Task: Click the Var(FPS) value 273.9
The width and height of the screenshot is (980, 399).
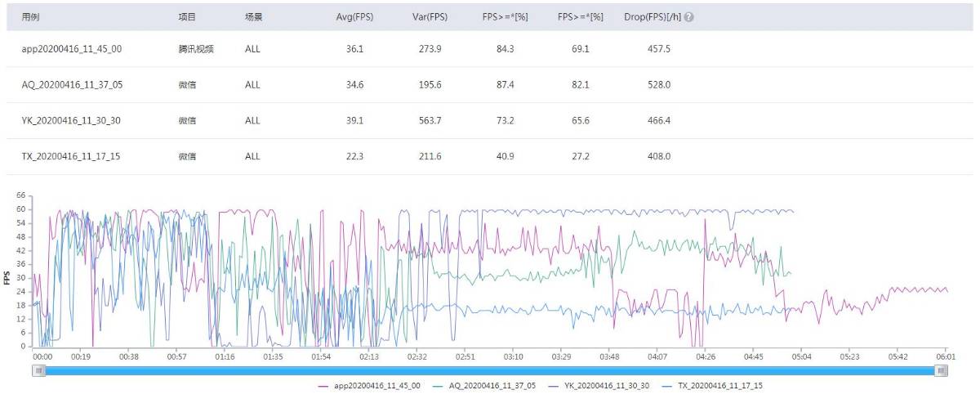Action: [430, 49]
